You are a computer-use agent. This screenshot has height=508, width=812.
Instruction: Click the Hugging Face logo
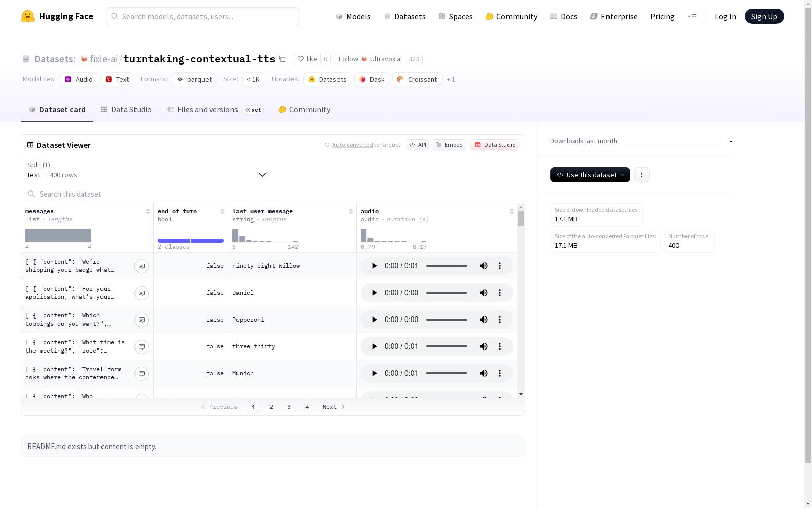[57, 16]
